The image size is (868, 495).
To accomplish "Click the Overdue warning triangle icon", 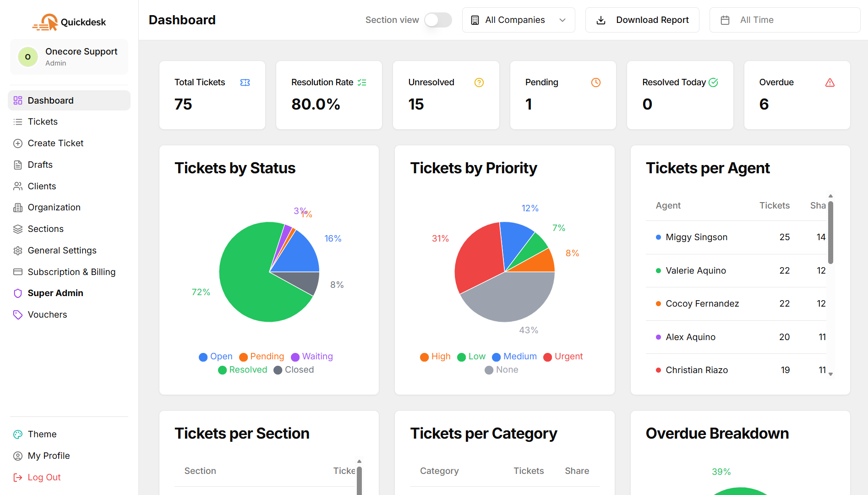I will [830, 82].
